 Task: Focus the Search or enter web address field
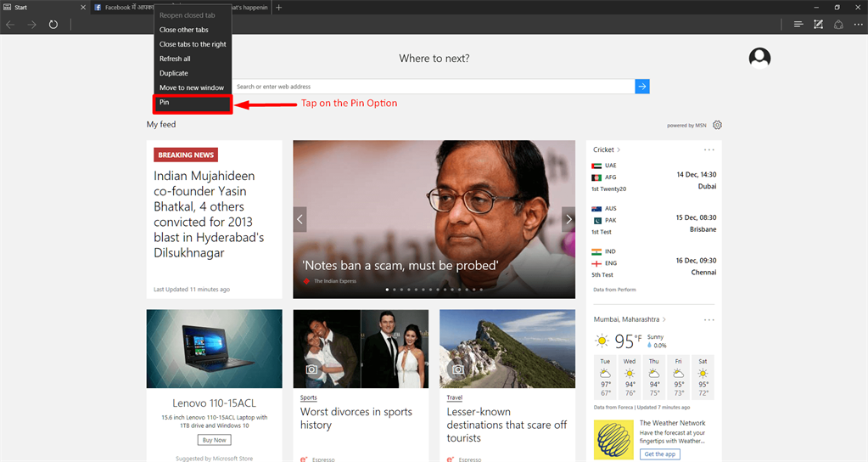point(434,87)
